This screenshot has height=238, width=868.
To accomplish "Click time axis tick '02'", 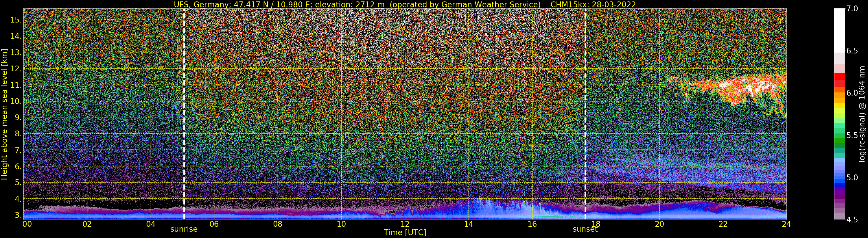I will (x=87, y=224).
